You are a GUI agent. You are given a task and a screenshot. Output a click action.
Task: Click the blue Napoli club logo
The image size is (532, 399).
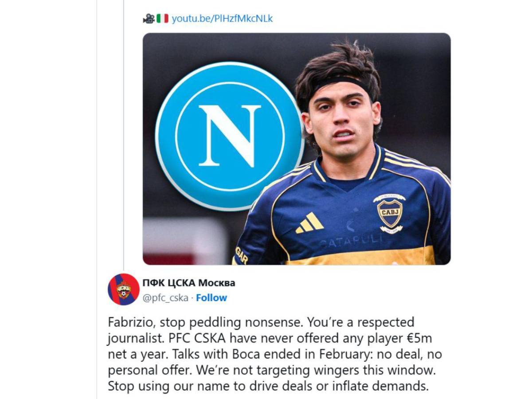tap(230, 136)
